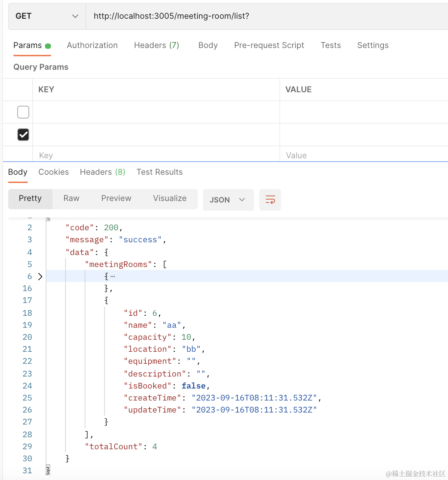Open Test Results tab
This screenshot has height=480, width=448.
pyautogui.click(x=160, y=172)
